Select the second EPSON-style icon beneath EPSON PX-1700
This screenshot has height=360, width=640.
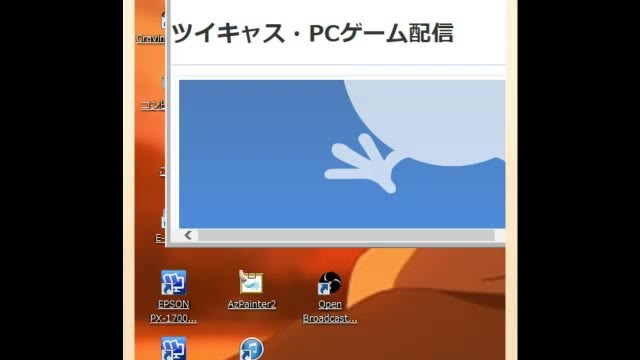pos(173,349)
